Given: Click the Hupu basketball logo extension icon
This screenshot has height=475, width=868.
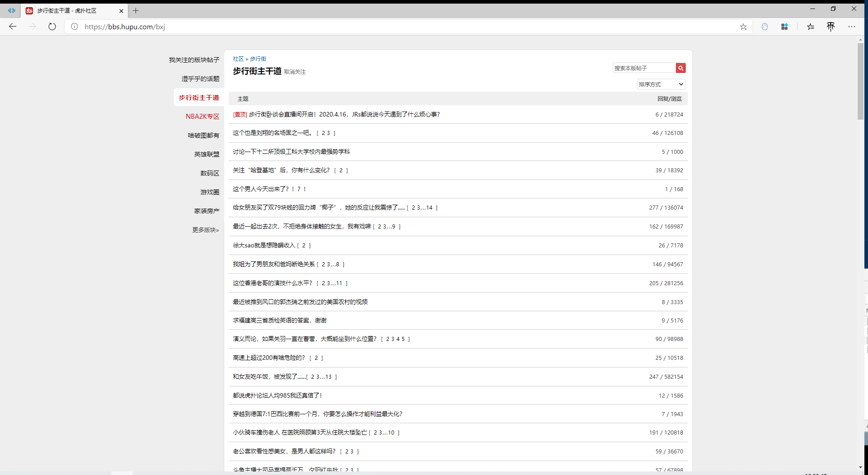Looking at the screenshot, I should [831, 27].
